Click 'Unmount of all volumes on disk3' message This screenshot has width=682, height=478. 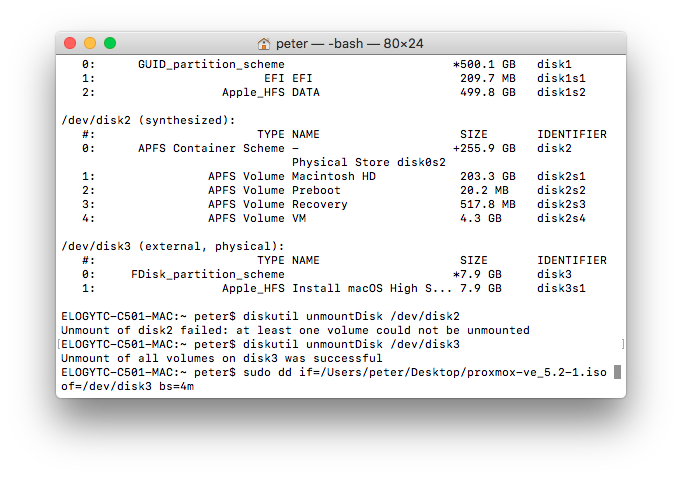click(170, 358)
